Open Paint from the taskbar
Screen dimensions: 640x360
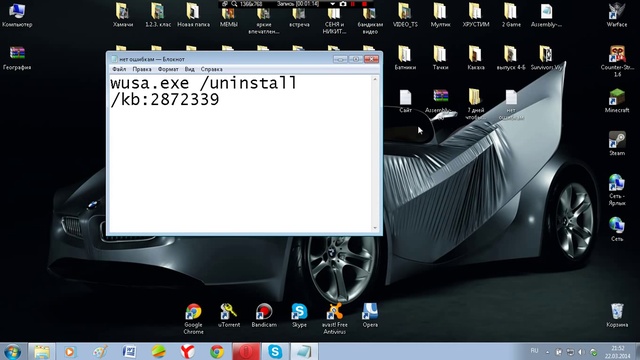[x=100, y=351]
